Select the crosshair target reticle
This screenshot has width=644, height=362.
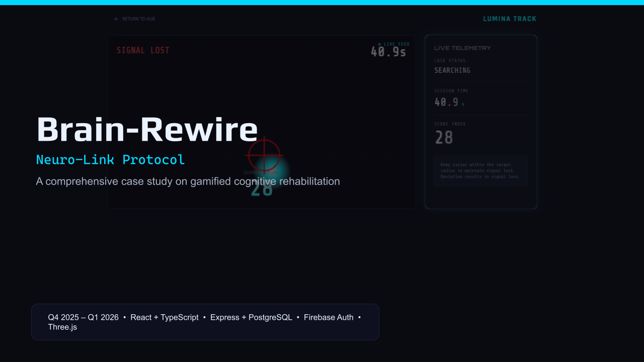coord(264,156)
